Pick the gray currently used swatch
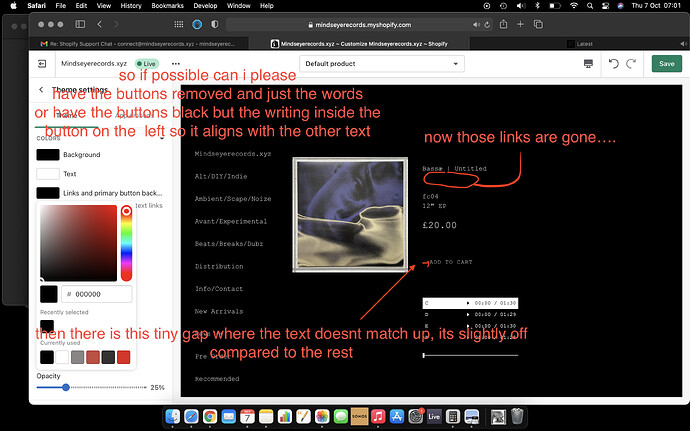This screenshot has width=690, height=431. pyautogui.click(x=77, y=357)
